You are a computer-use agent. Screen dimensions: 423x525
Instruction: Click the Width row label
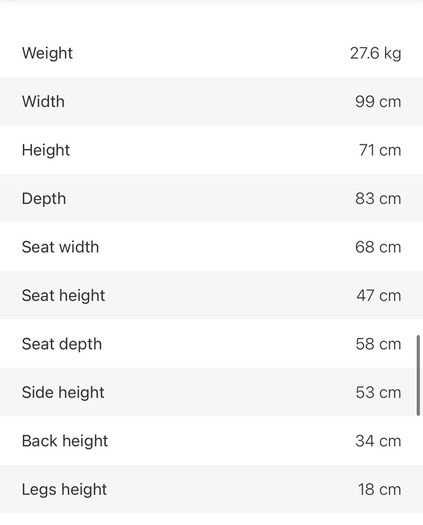[43, 101]
